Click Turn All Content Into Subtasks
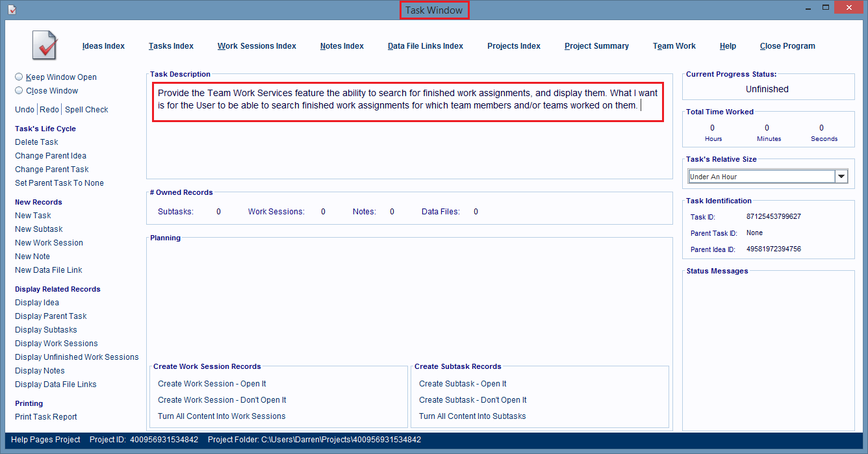The width and height of the screenshot is (868, 454). [x=472, y=416]
